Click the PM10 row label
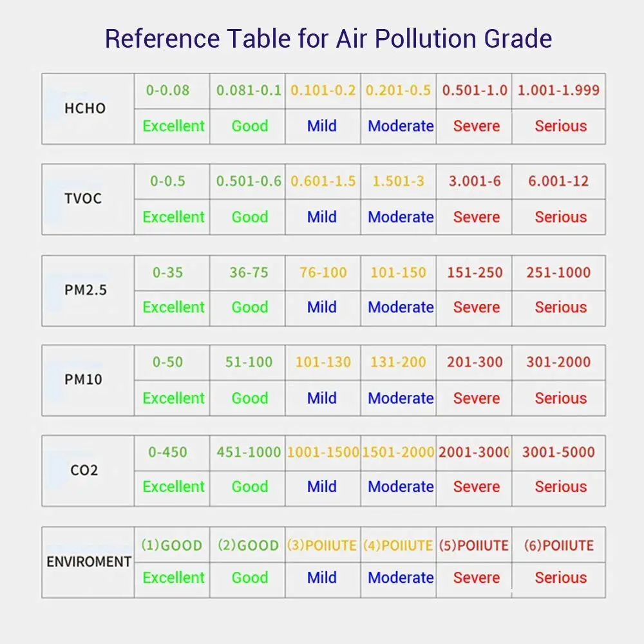 pos(84,379)
